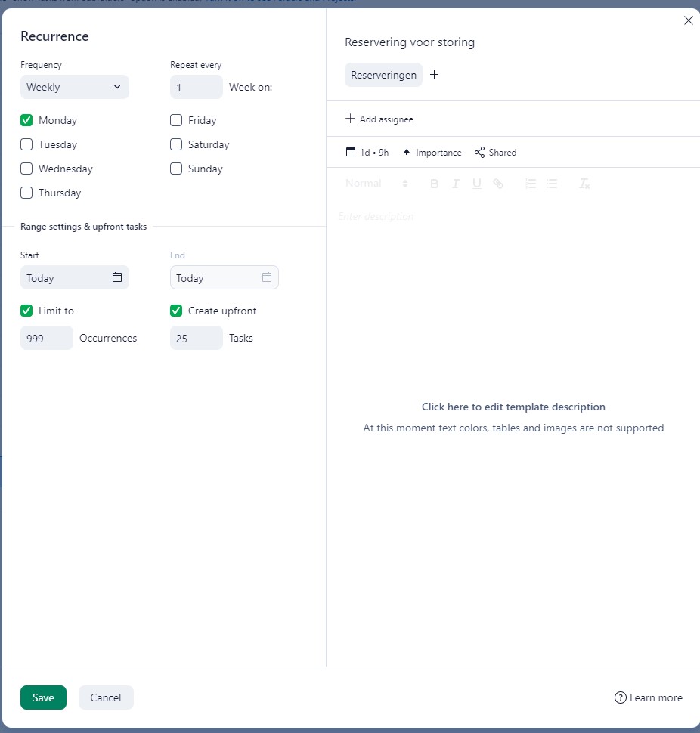Disable the Limit to checkbox
The image size is (700, 733).
tap(26, 311)
